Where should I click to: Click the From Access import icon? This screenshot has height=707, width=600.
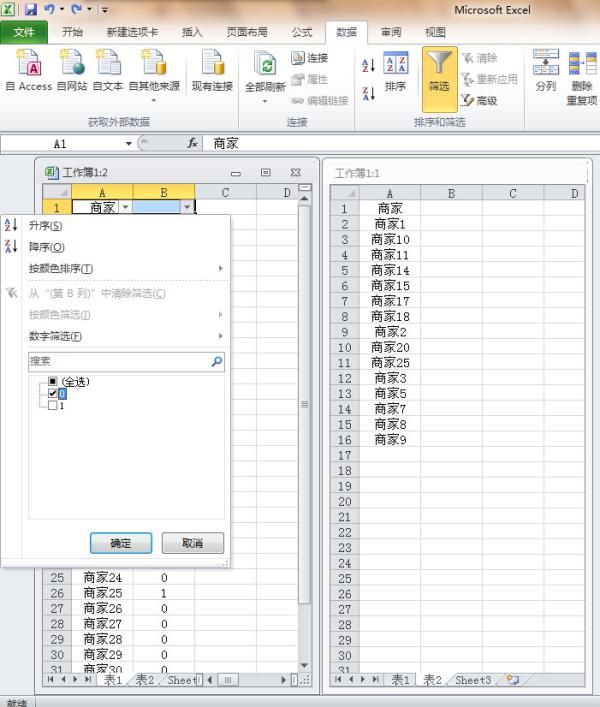pos(29,69)
